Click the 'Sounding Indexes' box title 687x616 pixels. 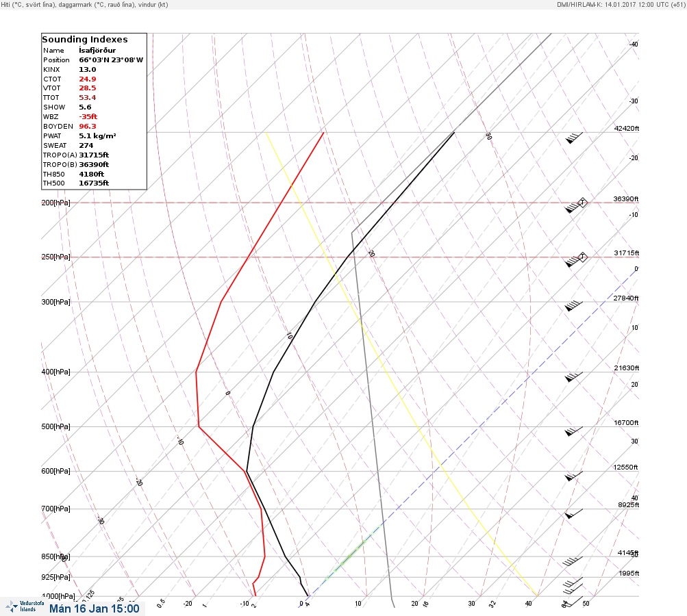pyautogui.click(x=85, y=40)
